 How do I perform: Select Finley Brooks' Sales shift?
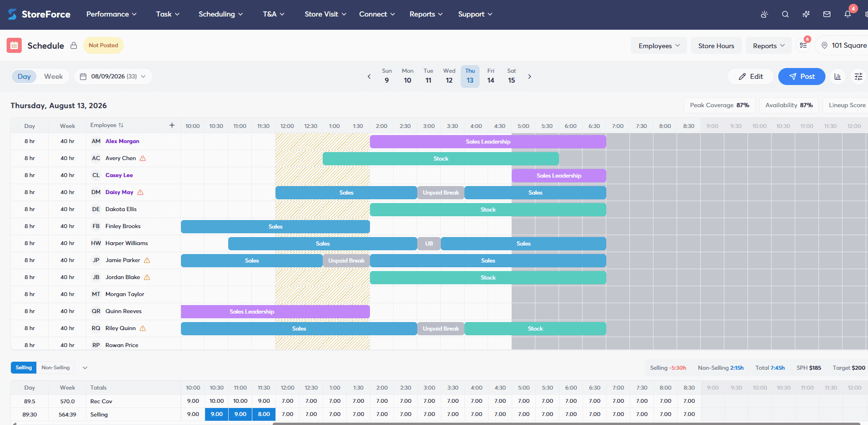point(275,227)
